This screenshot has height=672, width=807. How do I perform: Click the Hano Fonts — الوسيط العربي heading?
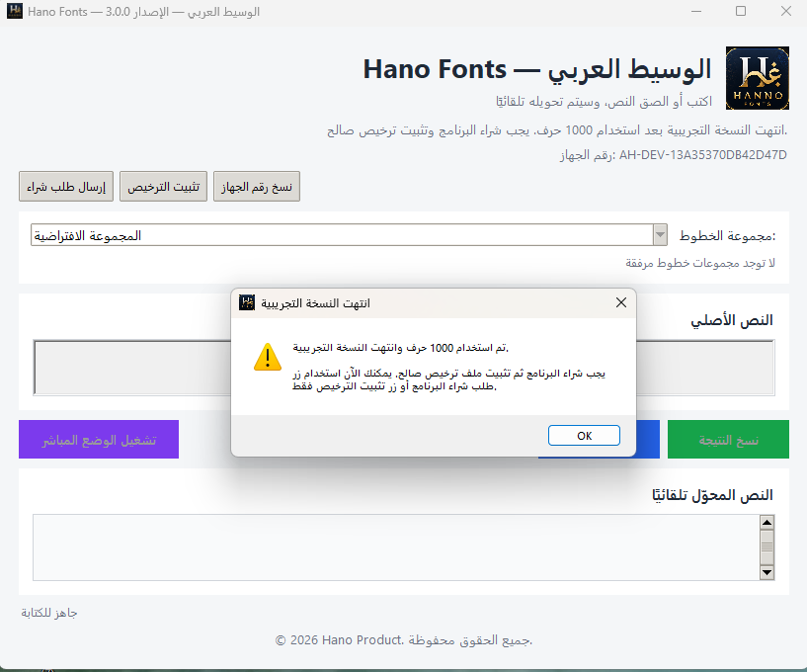(537, 69)
